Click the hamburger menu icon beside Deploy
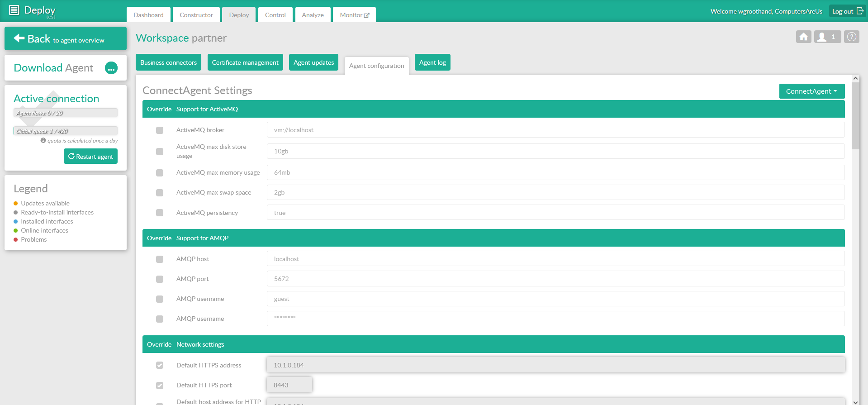 coord(14,10)
